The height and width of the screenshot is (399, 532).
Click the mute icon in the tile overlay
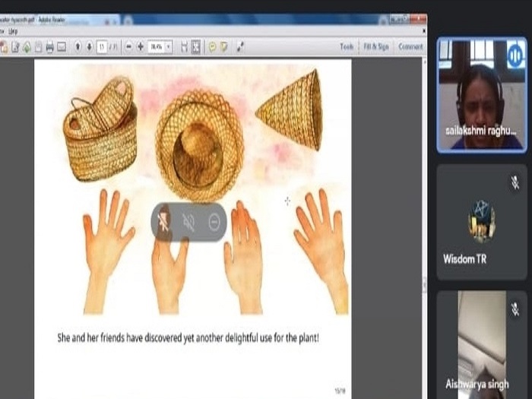188,222
